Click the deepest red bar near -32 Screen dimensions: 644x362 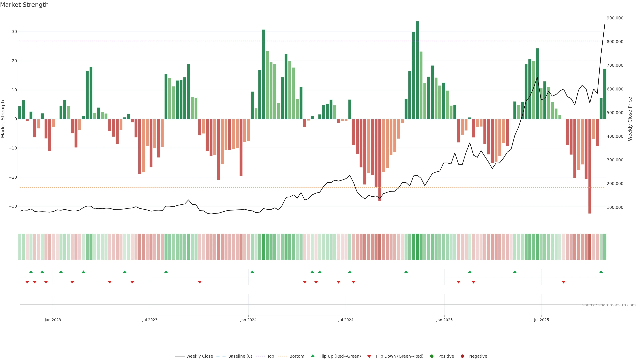[x=590, y=166]
